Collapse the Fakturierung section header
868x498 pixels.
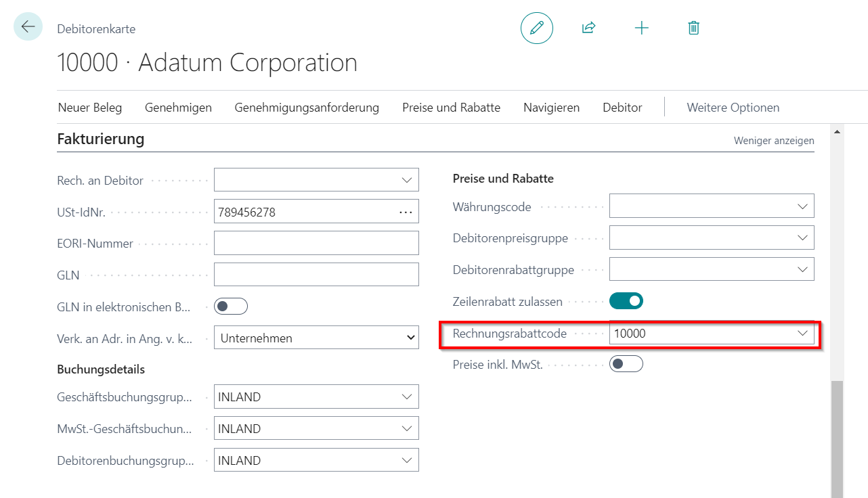(x=101, y=139)
